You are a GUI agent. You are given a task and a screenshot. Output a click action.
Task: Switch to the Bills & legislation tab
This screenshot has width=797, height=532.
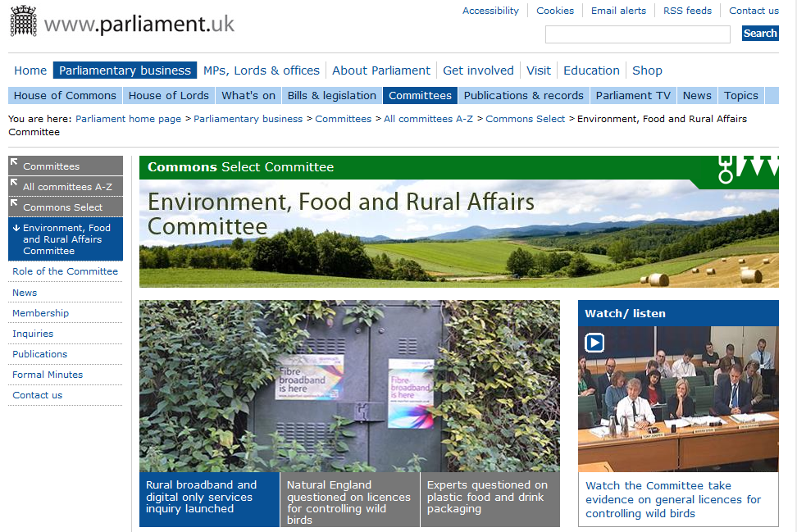(332, 96)
